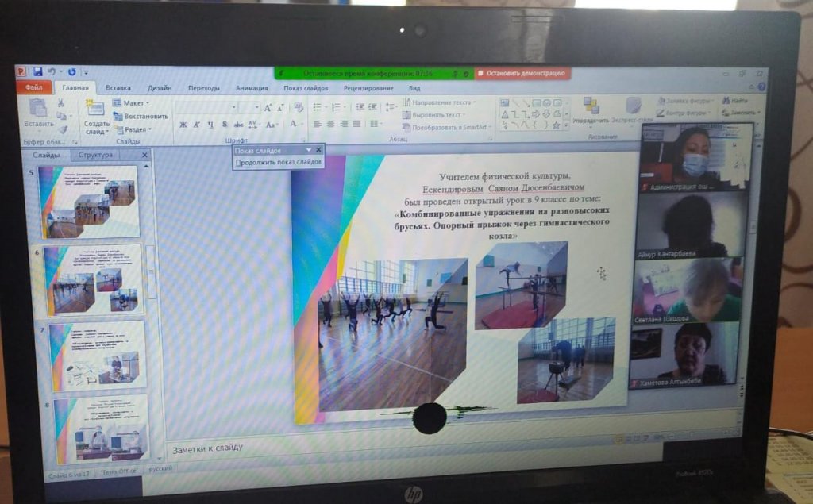Decrease the font size
The image size is (813, 504).
pos(280,108)
